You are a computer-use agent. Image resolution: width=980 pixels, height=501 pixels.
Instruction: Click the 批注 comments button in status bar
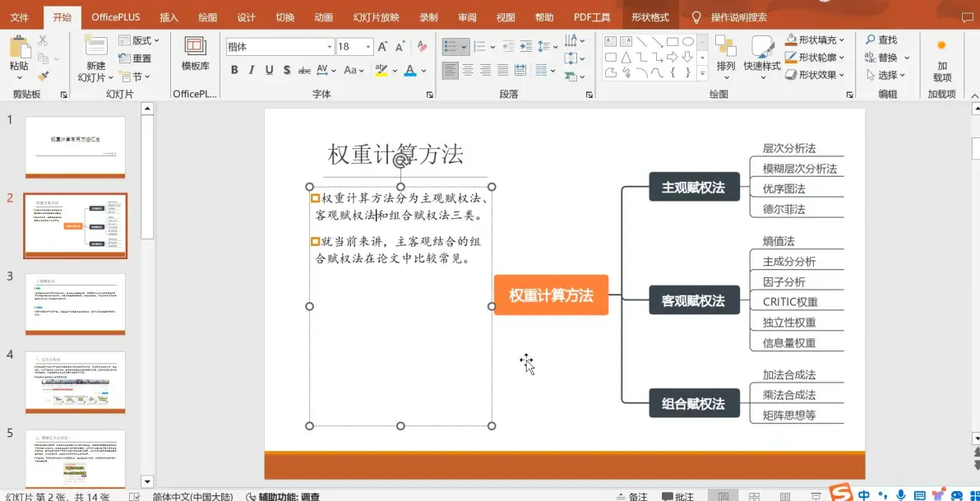click(x=678, y=497)
